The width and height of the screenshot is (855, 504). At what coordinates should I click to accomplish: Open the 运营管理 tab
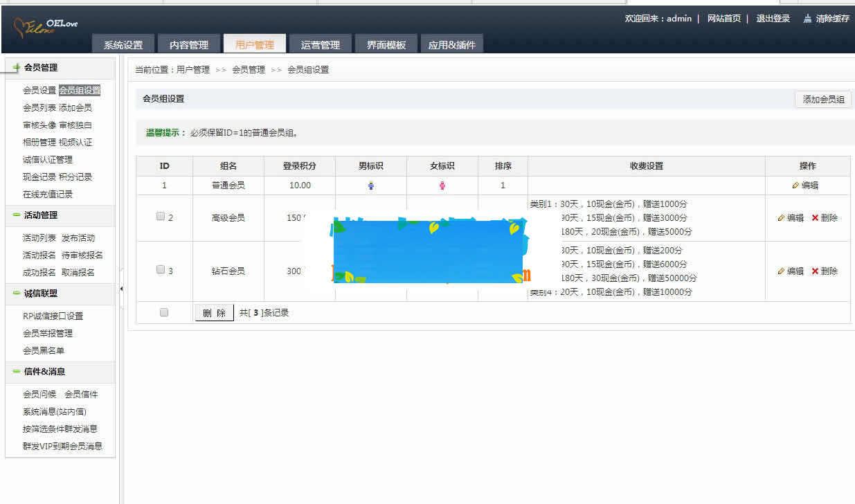coord(321,43)
